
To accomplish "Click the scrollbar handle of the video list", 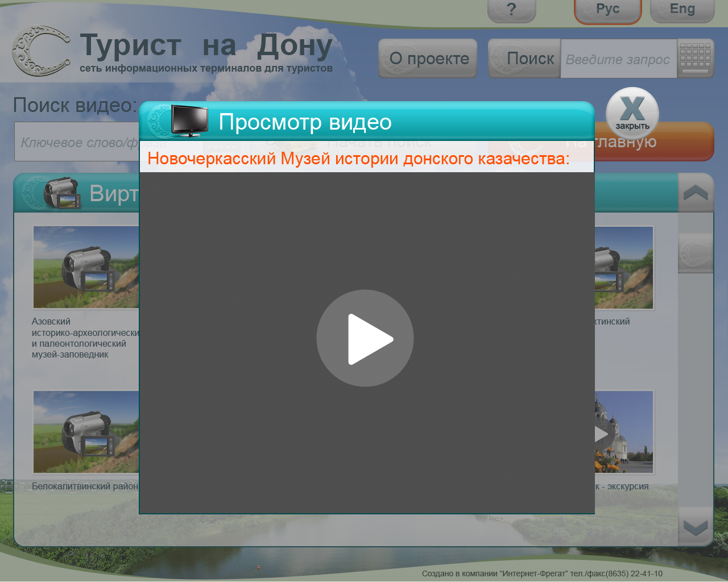I will (x=696, y=253).
